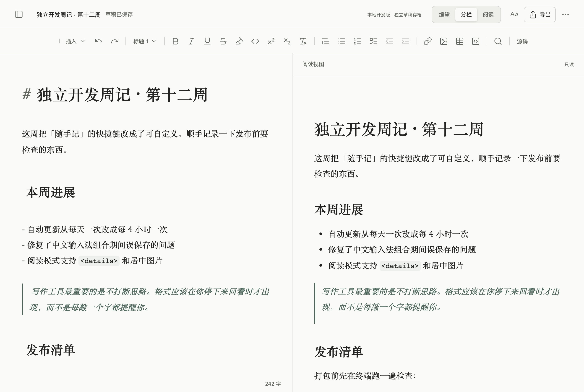Screen dimensions: 584x392
Task: Open the search magnifier tool
Action: pyautogui.click(x=498, y=41)
